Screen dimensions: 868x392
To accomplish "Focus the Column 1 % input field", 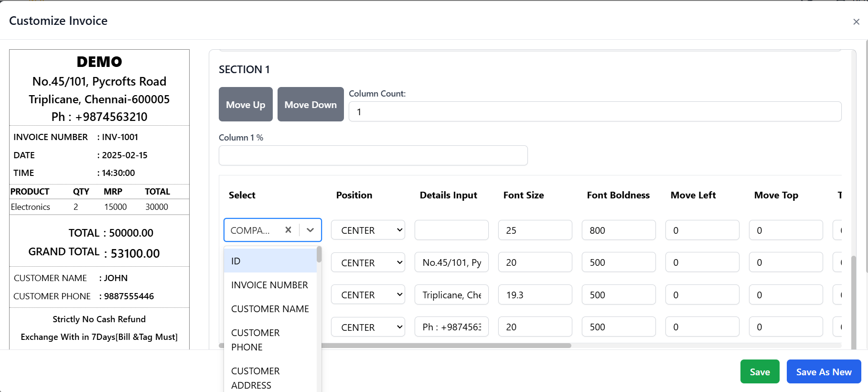I will [373, 155].
